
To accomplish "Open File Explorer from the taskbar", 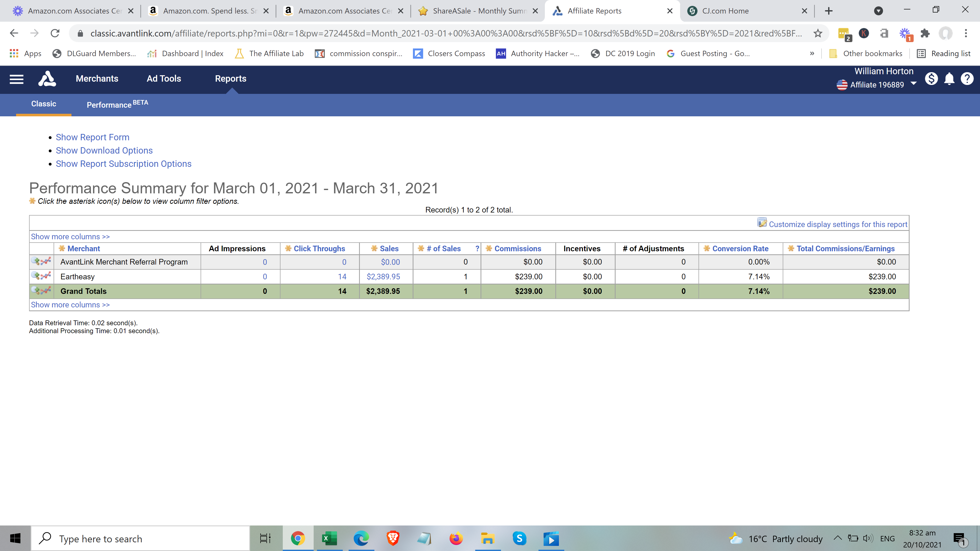I will point(487,539).
